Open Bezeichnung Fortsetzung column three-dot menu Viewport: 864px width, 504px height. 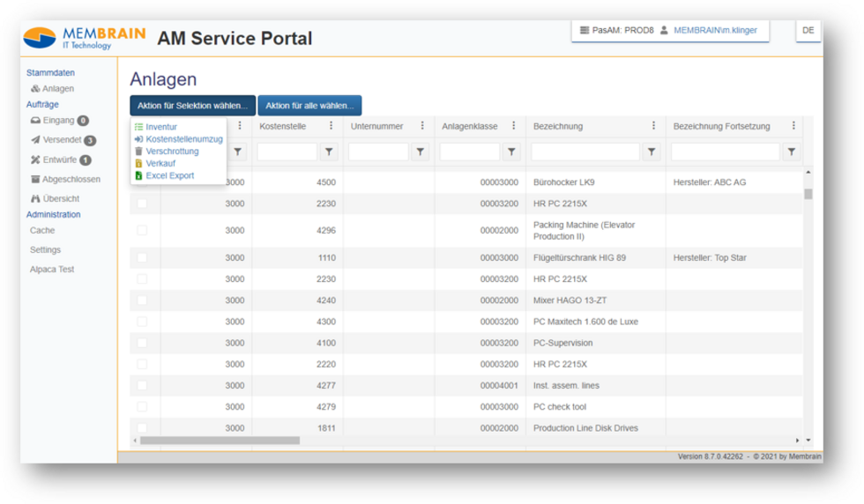pos(793,126)
